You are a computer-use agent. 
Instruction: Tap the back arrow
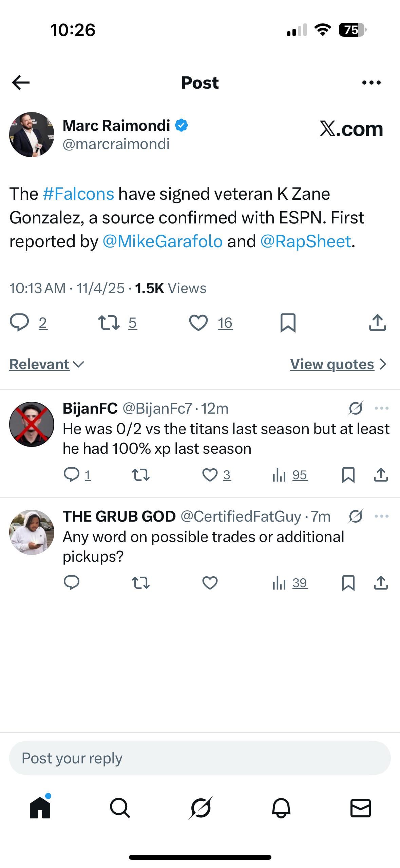tap(21, 83)
